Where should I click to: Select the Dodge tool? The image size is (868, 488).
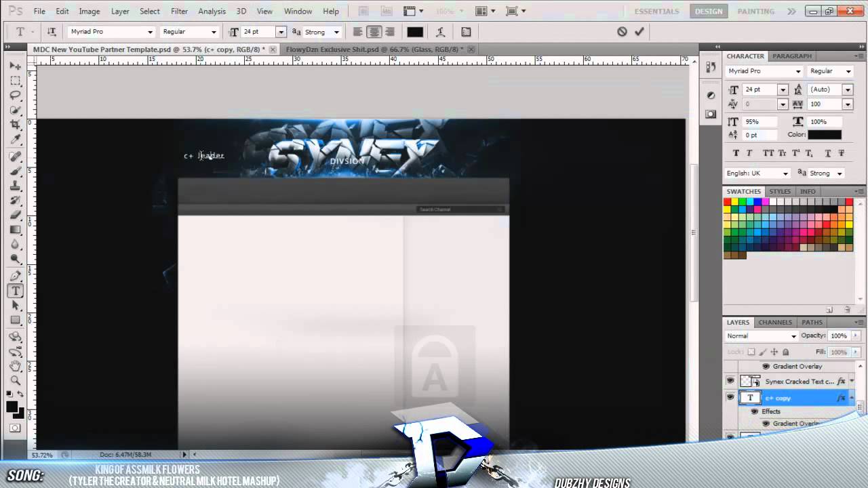(x=15, y=259)
